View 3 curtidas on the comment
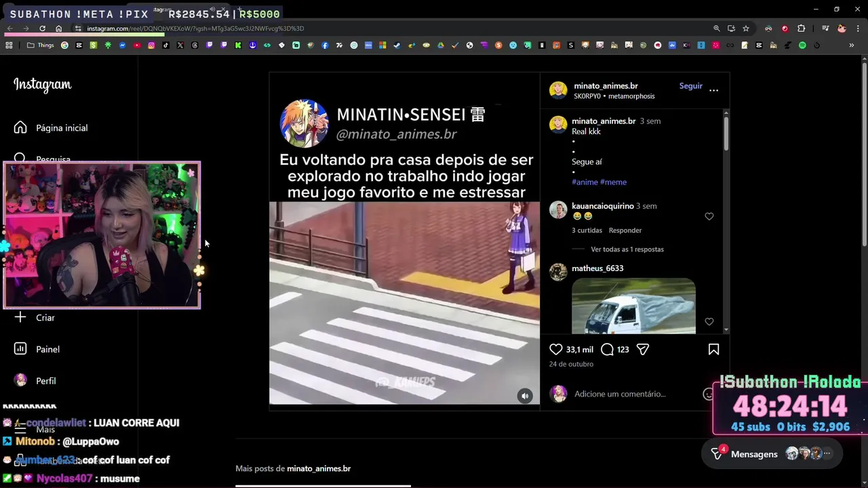 tap(586, 230)
